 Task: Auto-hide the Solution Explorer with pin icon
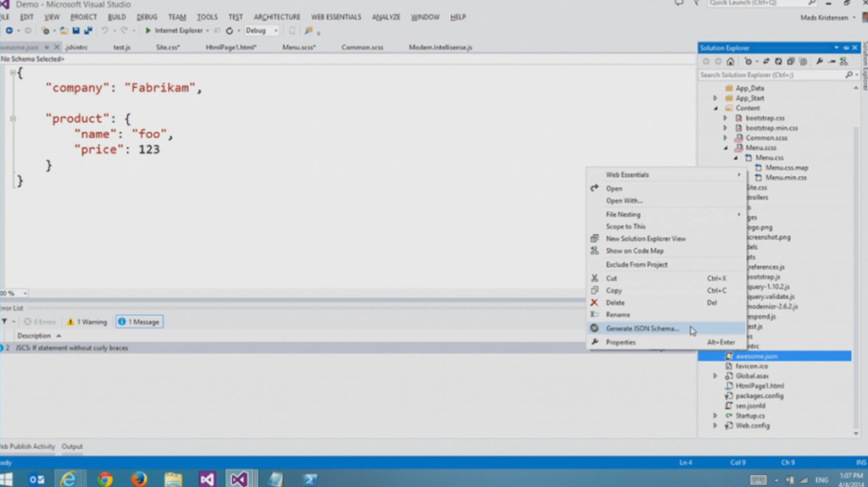(846, 47)
